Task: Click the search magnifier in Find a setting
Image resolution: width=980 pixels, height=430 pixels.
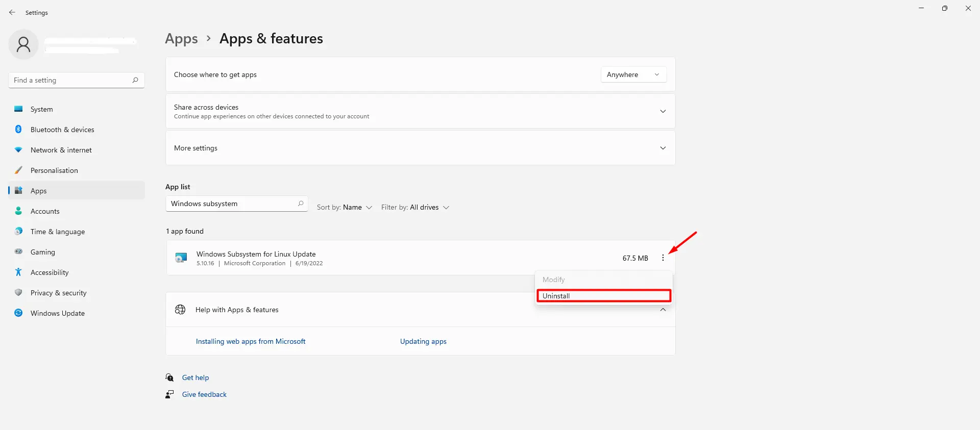Action: 135,80
